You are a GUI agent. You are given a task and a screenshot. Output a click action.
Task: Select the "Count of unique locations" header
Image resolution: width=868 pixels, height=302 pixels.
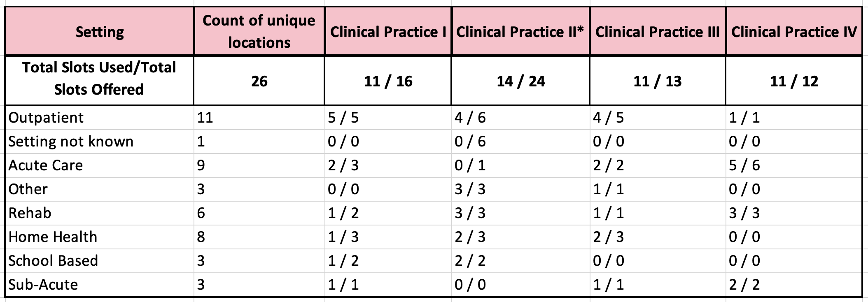coord(259,32)
